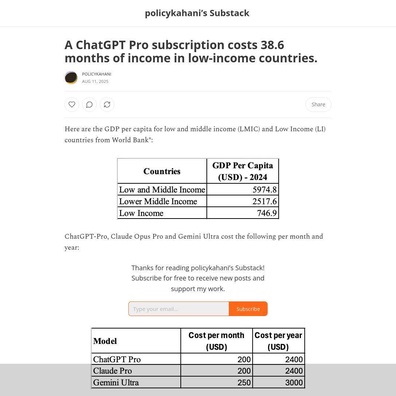
Task: Like the post with heart icon
Action: (x=72, y=105)
